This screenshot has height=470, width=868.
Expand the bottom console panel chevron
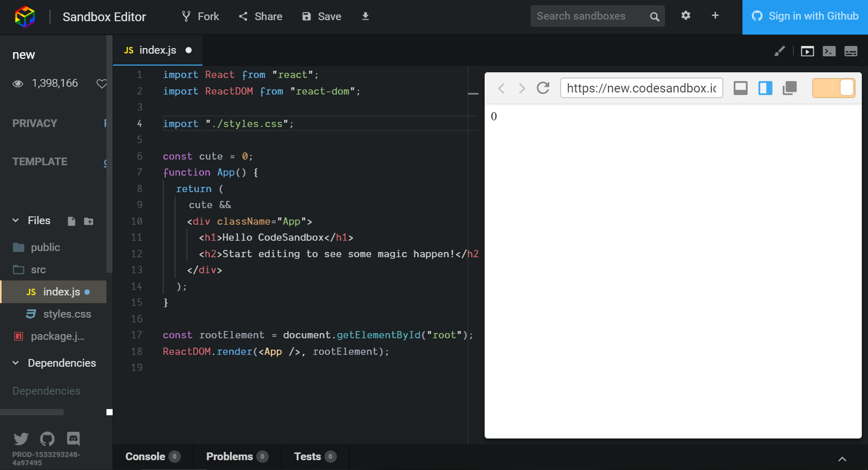coord(842,459)
